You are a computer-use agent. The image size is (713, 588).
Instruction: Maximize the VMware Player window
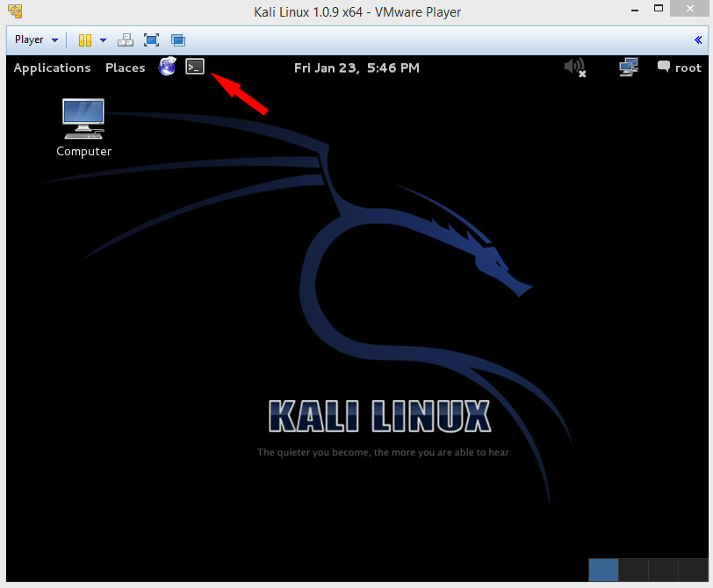point(659,8)
